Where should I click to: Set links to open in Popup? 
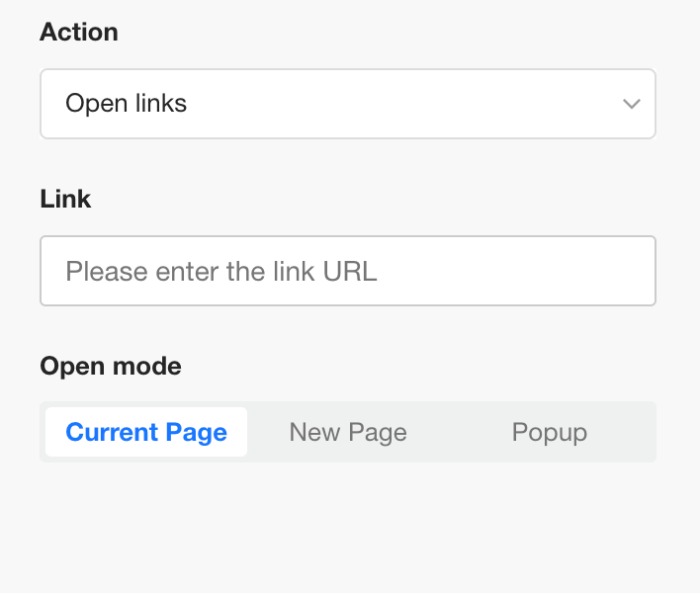(550, 432)
